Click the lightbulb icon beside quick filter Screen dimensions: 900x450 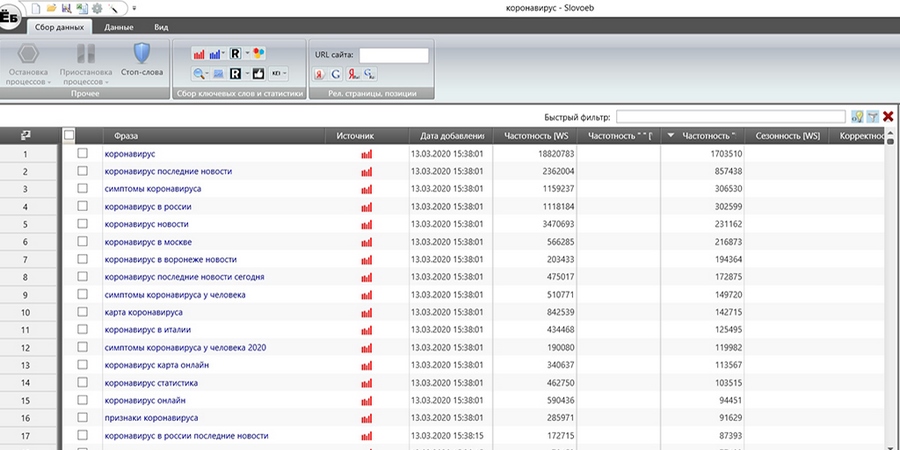pos(856,117)
